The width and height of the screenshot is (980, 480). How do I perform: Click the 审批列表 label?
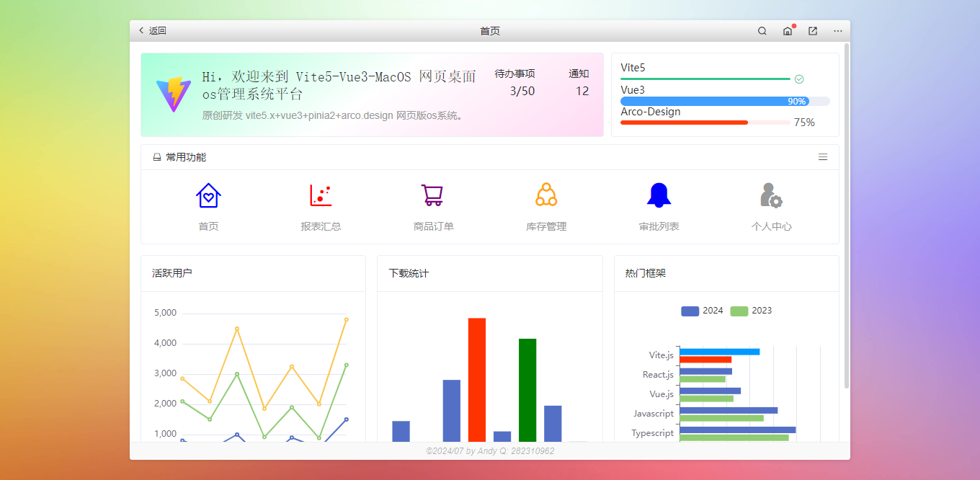tap(659, 226)
